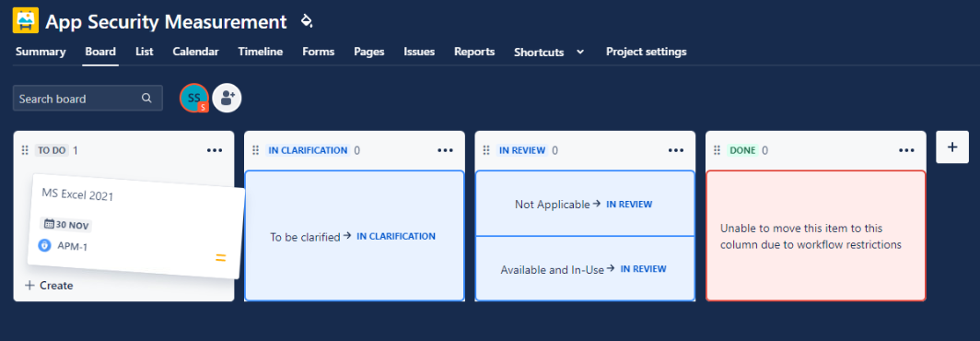This screenshot has height=341, width=980.
Task: Select the Board tab
Action: tap(100, 52)
